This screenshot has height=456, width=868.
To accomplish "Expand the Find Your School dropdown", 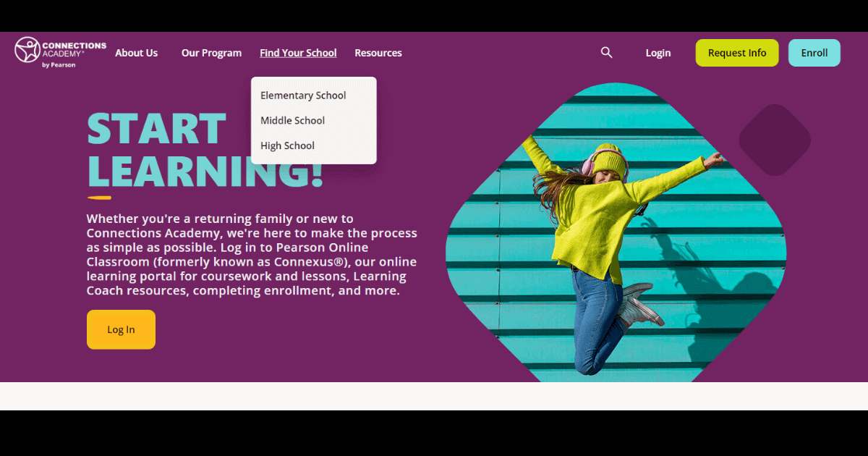I will [298, 53].
